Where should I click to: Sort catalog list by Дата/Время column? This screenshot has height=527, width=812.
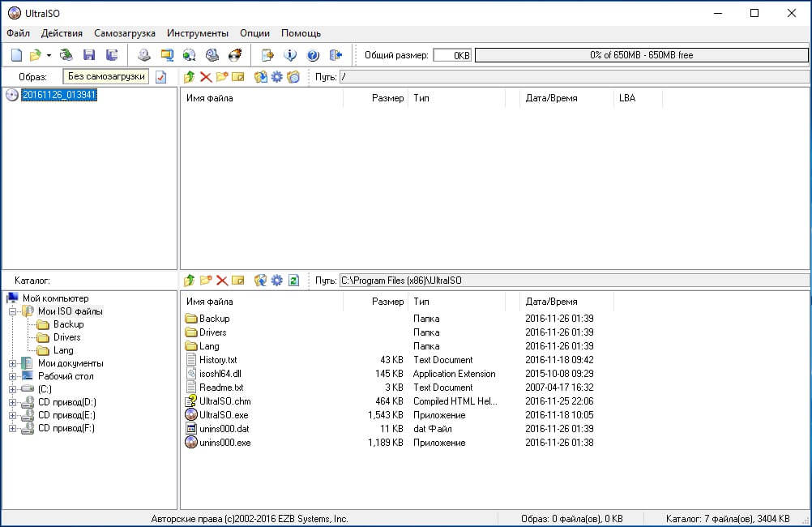coord(567,302)
